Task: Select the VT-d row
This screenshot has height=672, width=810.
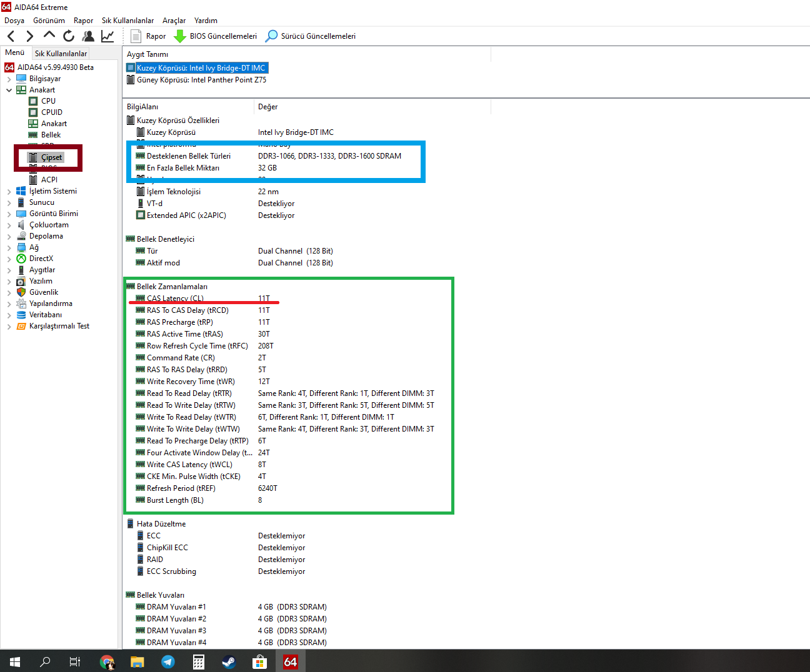Action: 215,204
